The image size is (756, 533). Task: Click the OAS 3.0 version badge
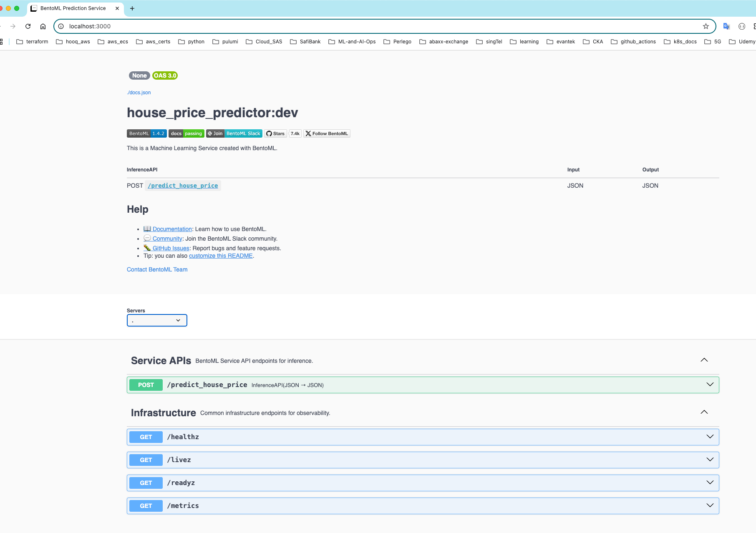point(165,75)
